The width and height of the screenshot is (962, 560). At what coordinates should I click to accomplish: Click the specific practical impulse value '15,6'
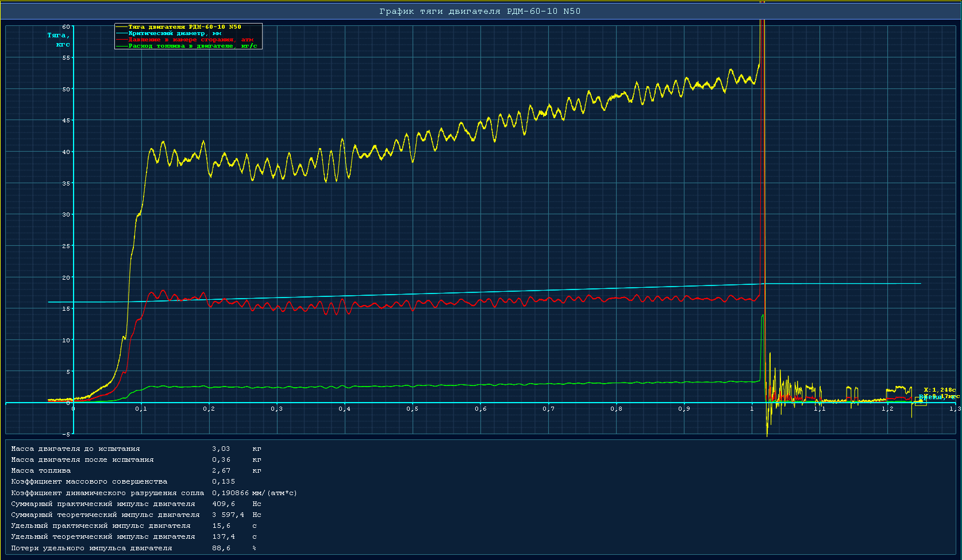pos(221,526)
